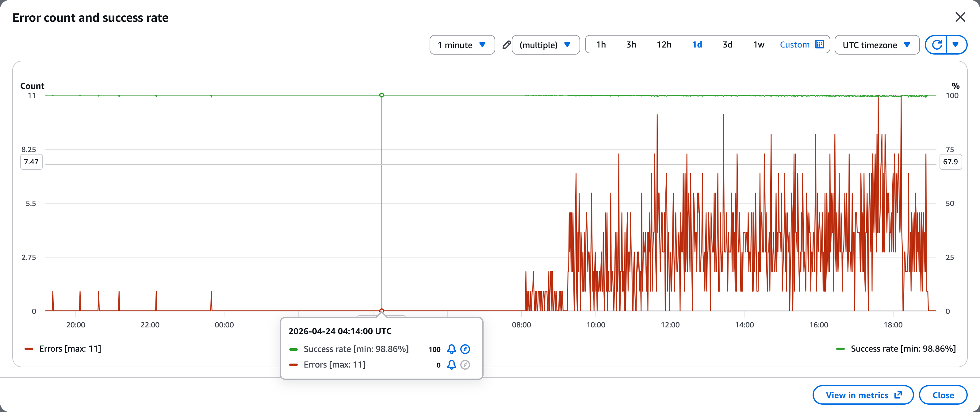Toggle the Errors legend entry at left

63,349
